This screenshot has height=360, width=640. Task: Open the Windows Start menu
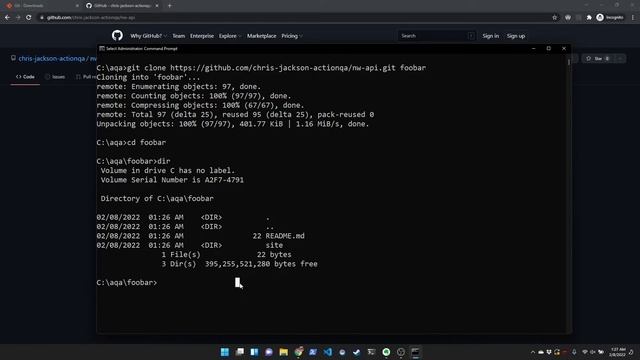coord(224,352)
